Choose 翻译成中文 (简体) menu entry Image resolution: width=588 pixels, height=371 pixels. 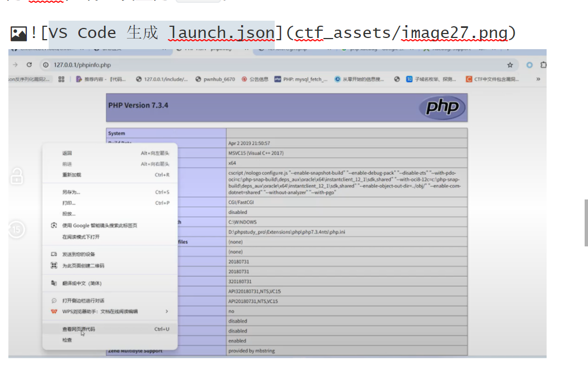(x=110, y=283)
